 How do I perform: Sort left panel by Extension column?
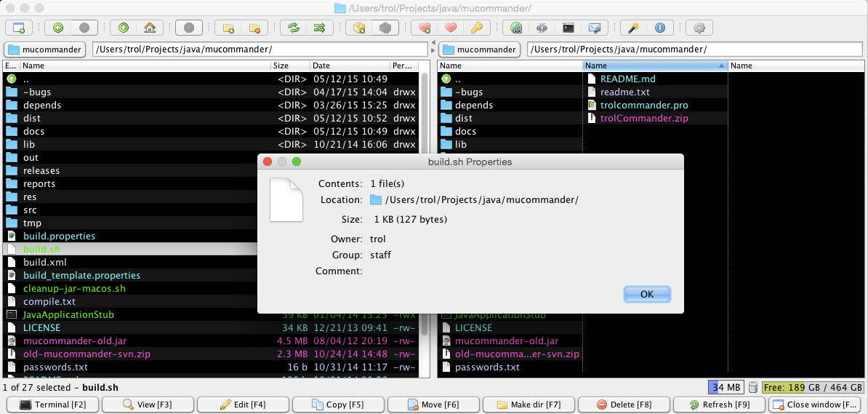tap(11, 65)
